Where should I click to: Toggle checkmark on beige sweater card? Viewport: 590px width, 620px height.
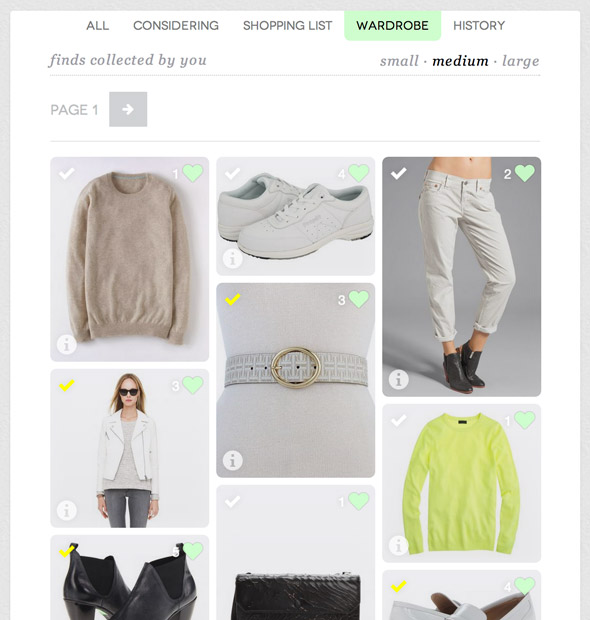click(x=66, y=173)
